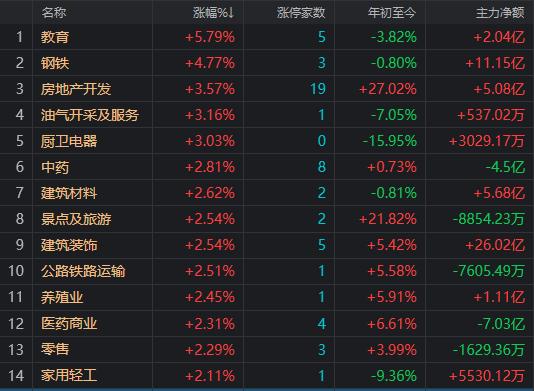Image resolution: width=534 pixels, height=391 pixels.
Task: Click 景点及旅游 sector name
Action: pyautogui.click(x=76, y=219)
